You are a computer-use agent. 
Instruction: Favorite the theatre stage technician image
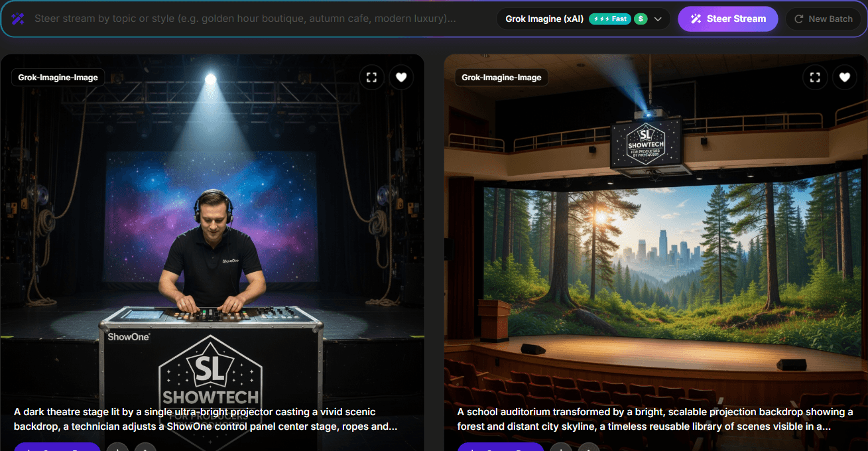click(401, 78)
